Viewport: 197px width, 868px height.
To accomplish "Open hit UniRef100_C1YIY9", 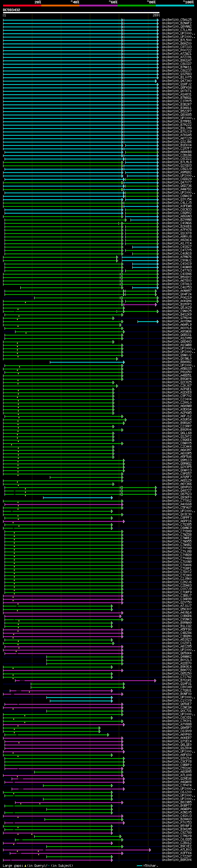I will (177, 700).
